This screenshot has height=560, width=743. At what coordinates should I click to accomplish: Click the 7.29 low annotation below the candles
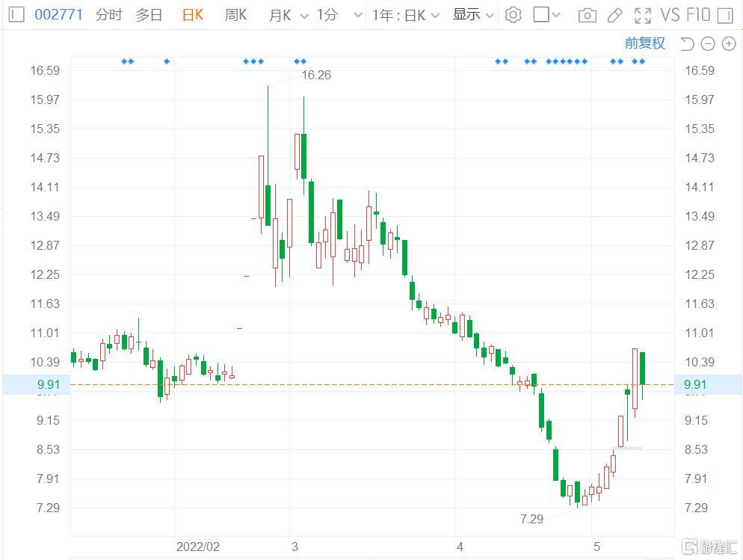pos(531,520)
